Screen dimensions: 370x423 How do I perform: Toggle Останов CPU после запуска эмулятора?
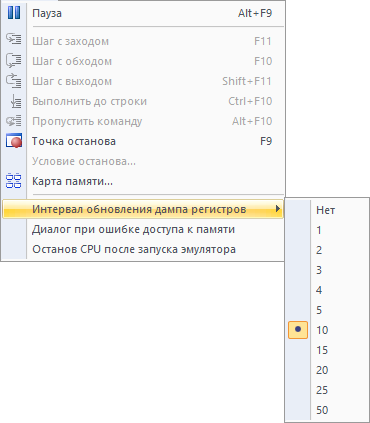(143, 249)
